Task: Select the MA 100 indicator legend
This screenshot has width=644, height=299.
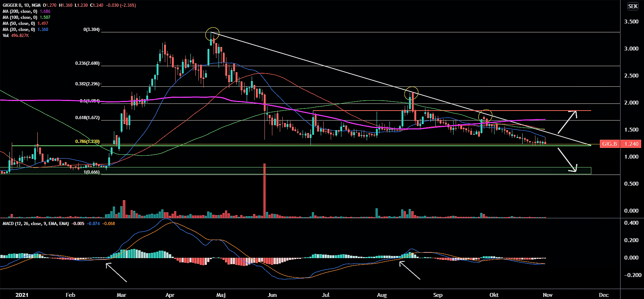Action: coord(20,17)
